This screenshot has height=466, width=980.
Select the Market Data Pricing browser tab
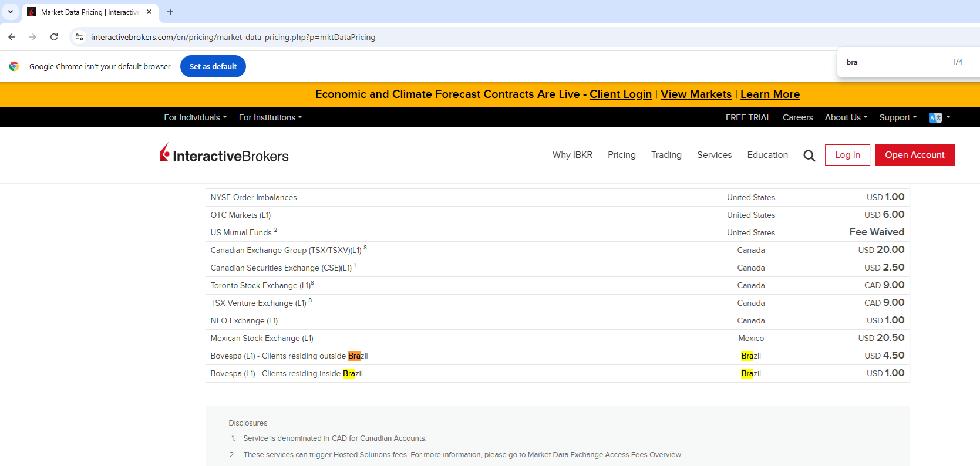[x=90, y=12]
